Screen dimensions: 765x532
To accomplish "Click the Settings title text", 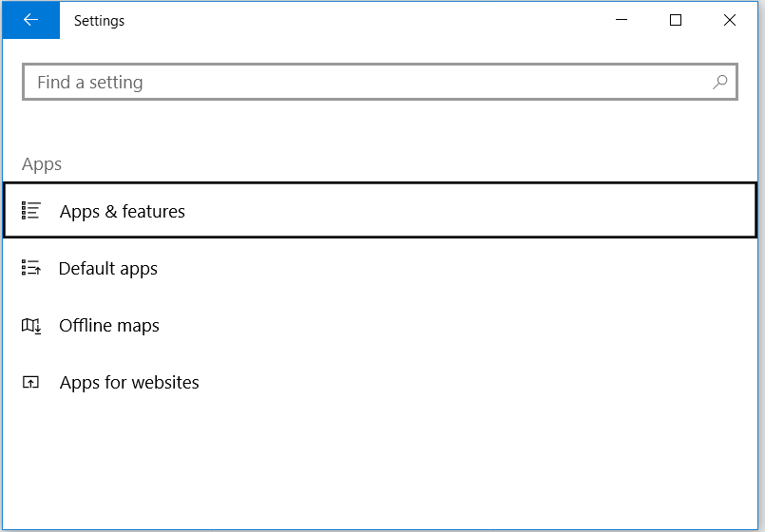I will point(99,21).
